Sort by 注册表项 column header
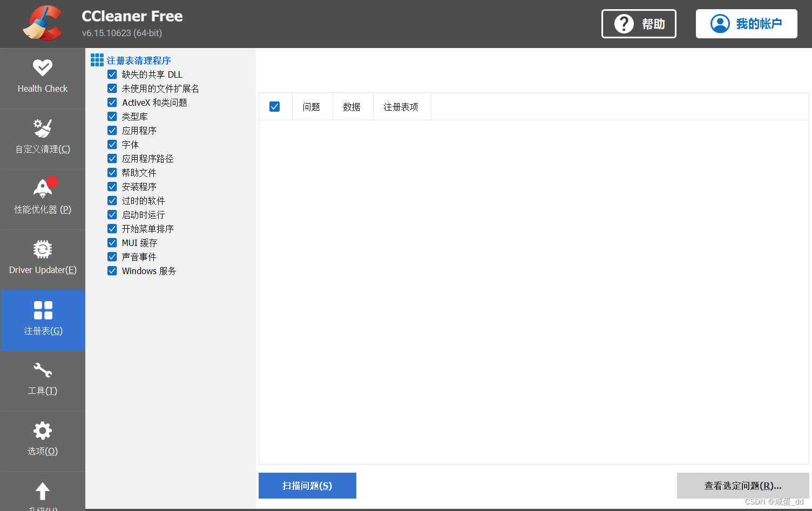 pos(401,107)
